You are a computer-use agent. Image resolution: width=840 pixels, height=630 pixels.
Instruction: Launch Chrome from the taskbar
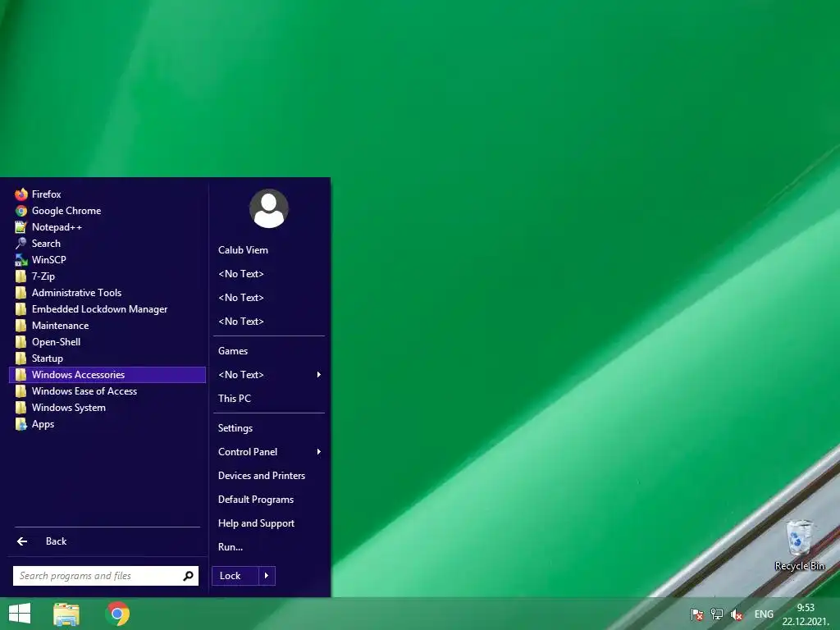(x=117, y=614)
